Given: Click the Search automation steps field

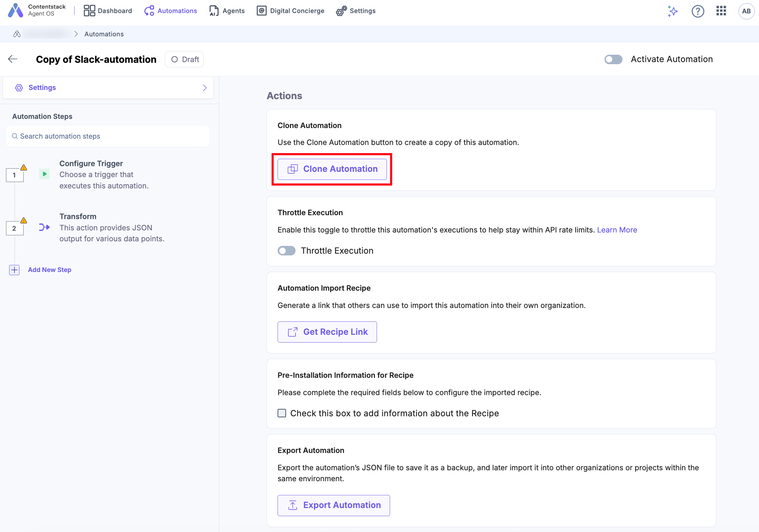Looking at the screenshot, I should point(108,136).
